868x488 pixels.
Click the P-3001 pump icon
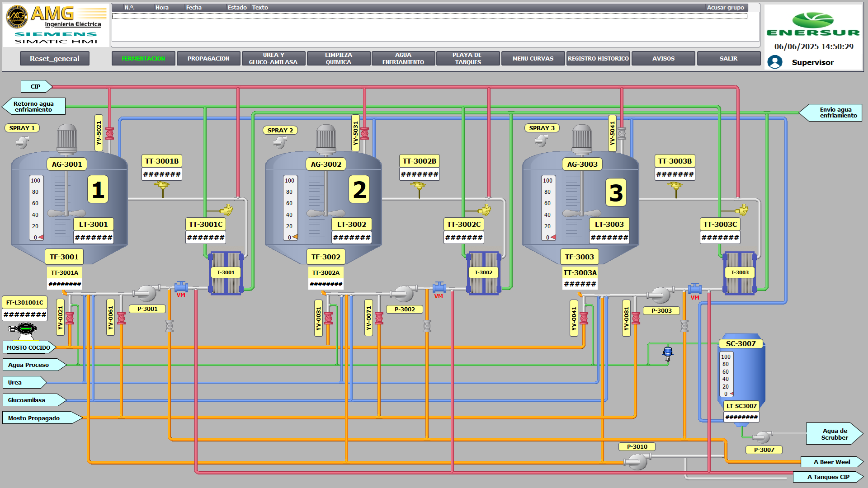tap(146, 293)
